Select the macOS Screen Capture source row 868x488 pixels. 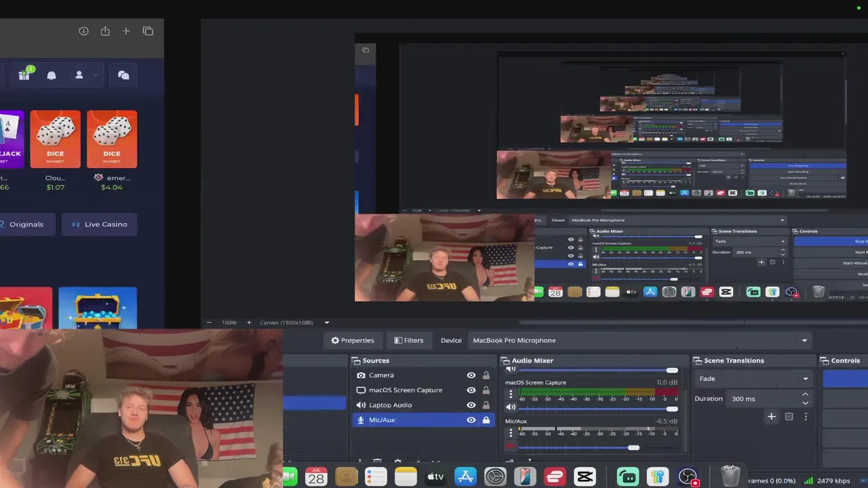(424, 390)
